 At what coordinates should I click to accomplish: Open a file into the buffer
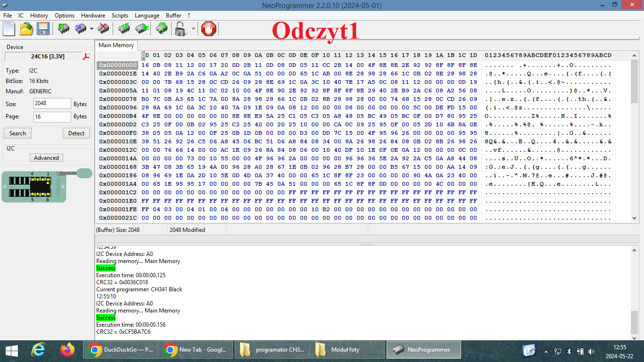tap(26, 29)
